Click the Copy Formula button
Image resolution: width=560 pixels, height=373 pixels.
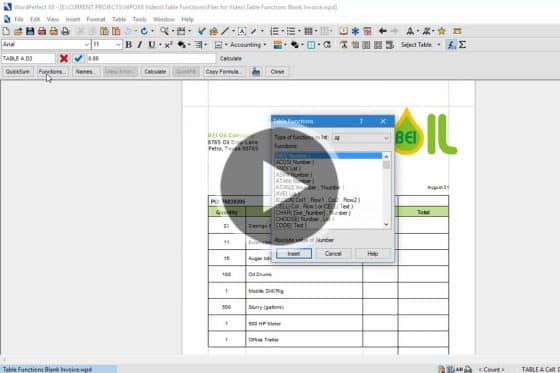(x=224, y=72)
